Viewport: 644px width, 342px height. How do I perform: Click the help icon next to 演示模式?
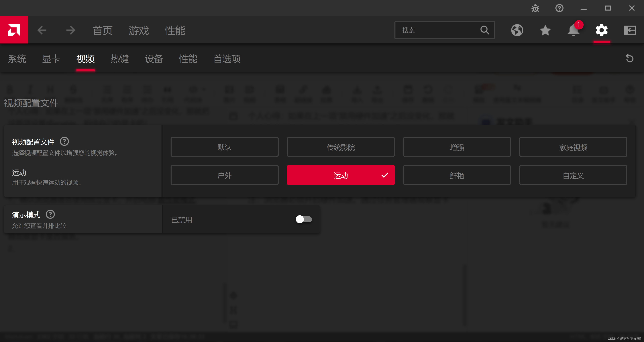[50, 214]
